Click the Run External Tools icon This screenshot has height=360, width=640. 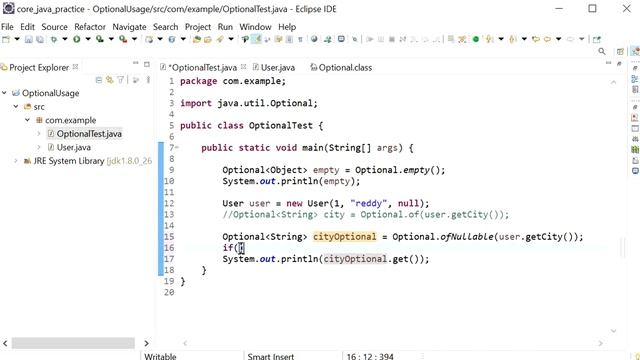(123, 39)
